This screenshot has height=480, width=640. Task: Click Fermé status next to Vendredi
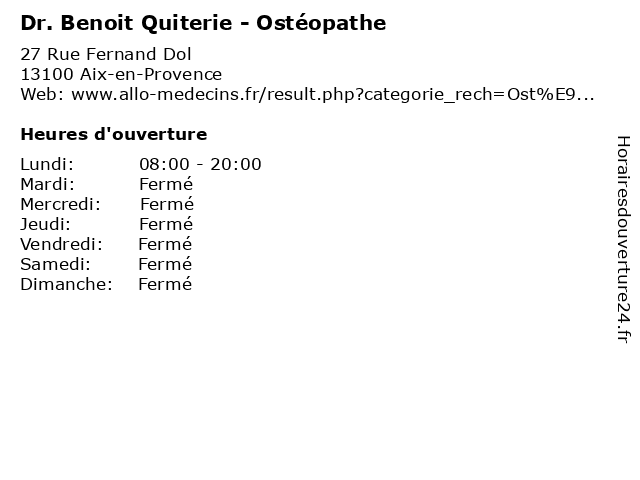[x=165, y=244]
